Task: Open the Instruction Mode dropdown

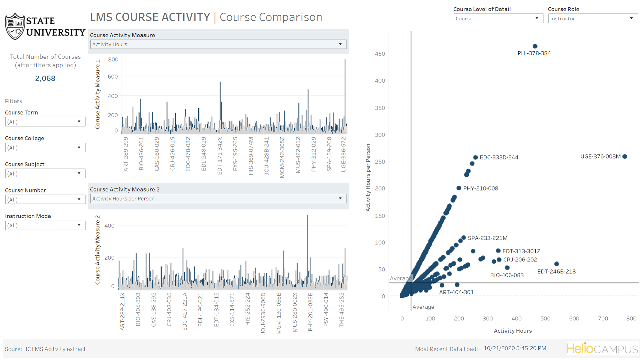Action: tap(45, 225)
